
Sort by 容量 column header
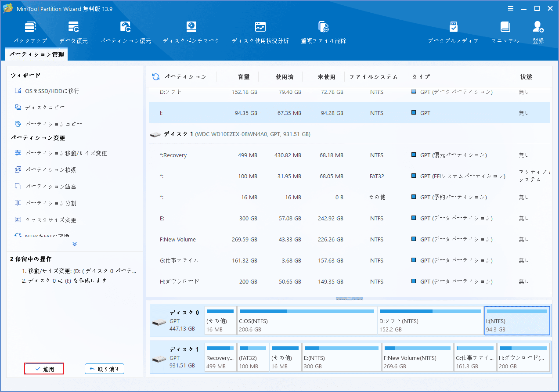pyautogui.click(x=244, y=77)
